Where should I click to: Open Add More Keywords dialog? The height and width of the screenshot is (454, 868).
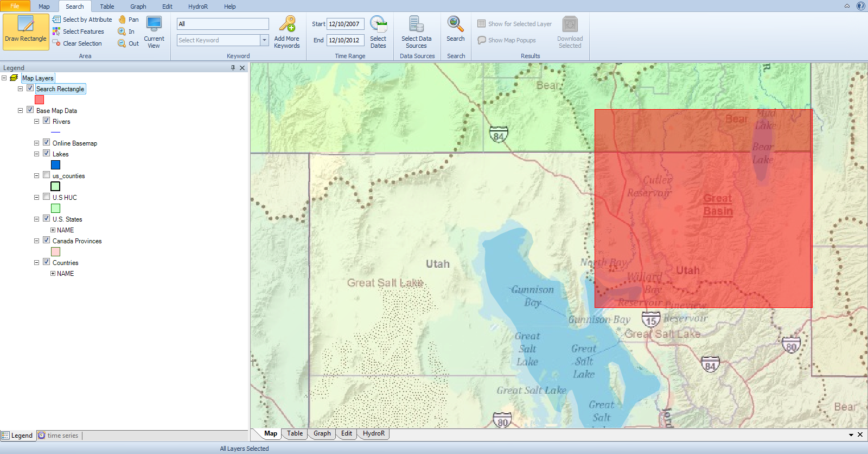[287, 32]
